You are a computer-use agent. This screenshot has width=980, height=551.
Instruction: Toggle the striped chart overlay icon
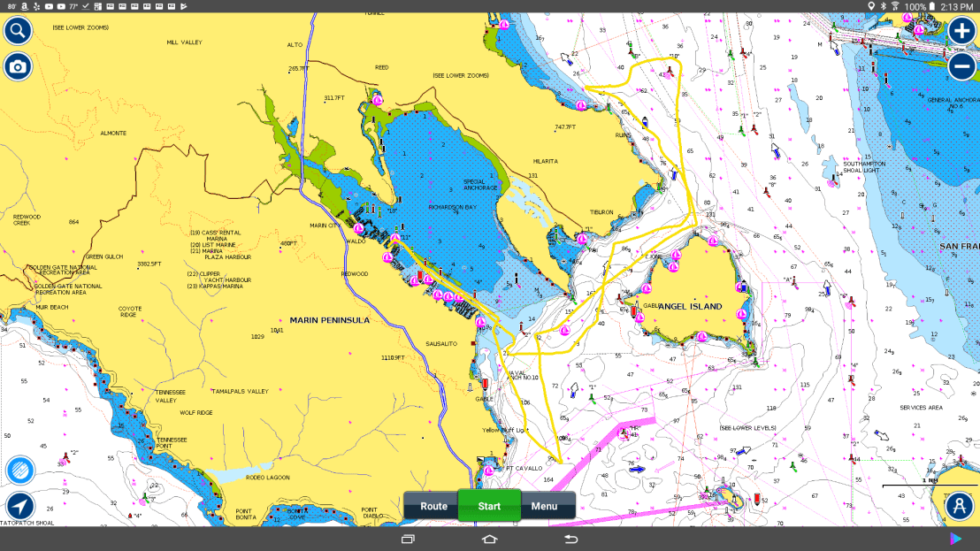(20, 471)
